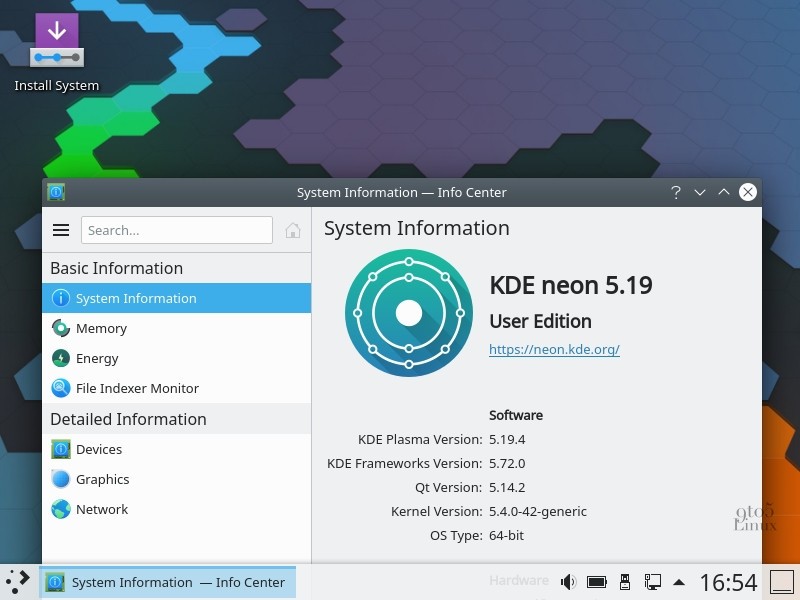Click the Detailed Information heading
This screenshot has width=800, height=600.
pos(128,419)
